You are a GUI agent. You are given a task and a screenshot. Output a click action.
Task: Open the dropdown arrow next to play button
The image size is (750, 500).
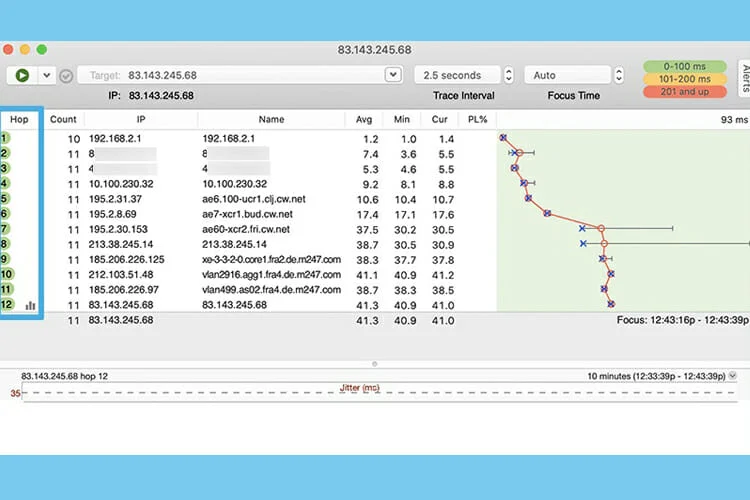[x=46, y=75]
